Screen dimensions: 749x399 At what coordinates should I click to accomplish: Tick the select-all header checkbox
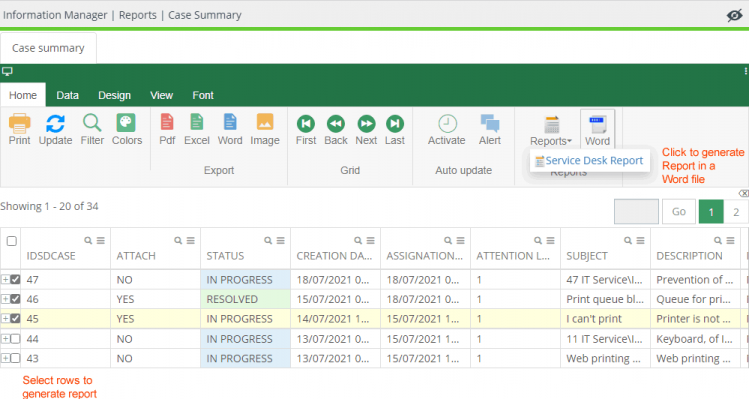[x=12, y=241]
